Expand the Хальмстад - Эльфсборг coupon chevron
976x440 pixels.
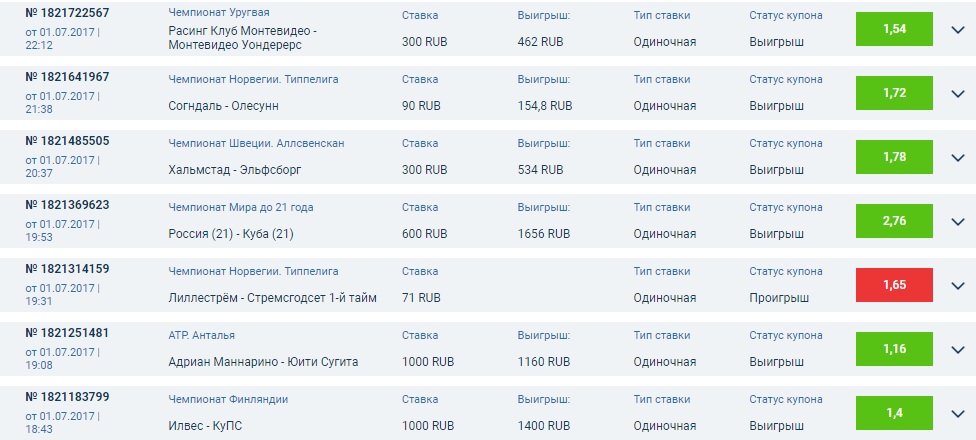click(957, 157)
